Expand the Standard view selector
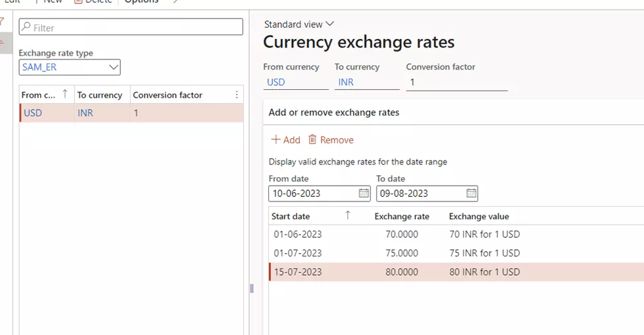 point(299,24)
